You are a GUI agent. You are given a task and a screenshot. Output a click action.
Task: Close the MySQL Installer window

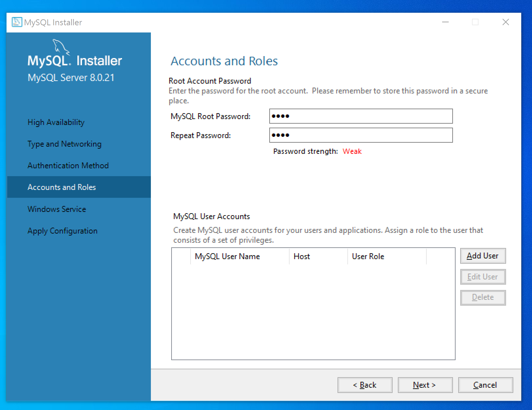point(506,22)
